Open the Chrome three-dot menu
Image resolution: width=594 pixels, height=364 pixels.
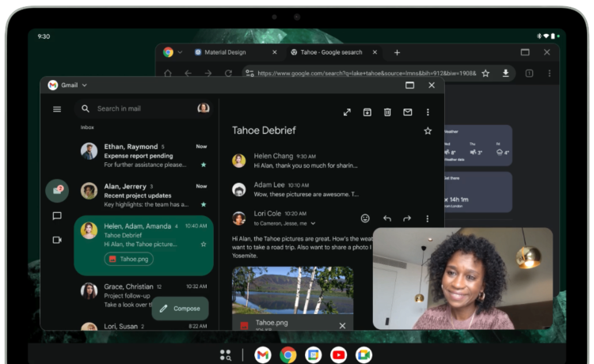[x=550, y=74]
